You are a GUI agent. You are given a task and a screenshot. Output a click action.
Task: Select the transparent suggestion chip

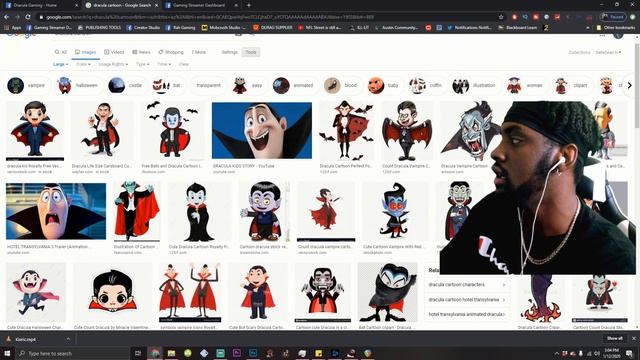point(208,85)
